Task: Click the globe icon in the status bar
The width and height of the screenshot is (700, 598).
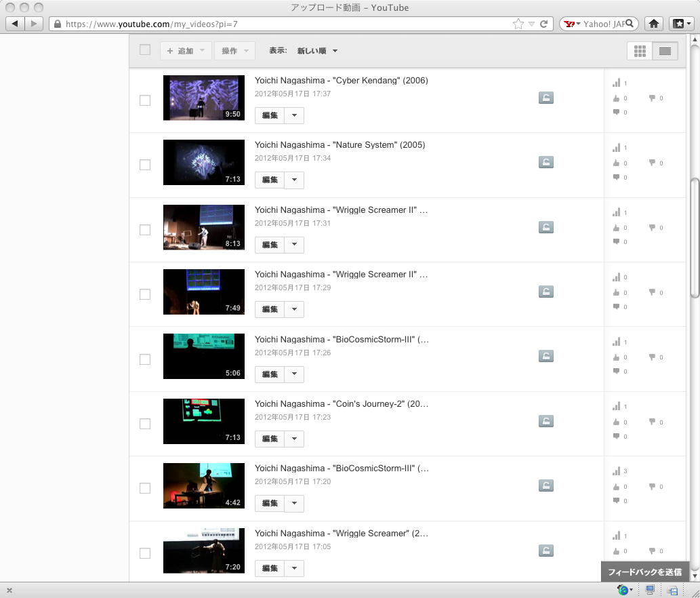Action: tap(623, 590)
